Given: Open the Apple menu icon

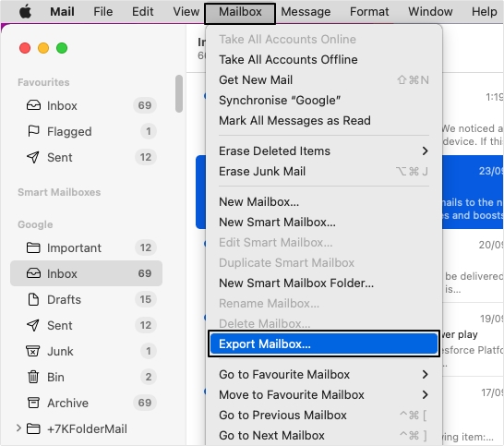Looking at the screenshot, I should point(25,12).
